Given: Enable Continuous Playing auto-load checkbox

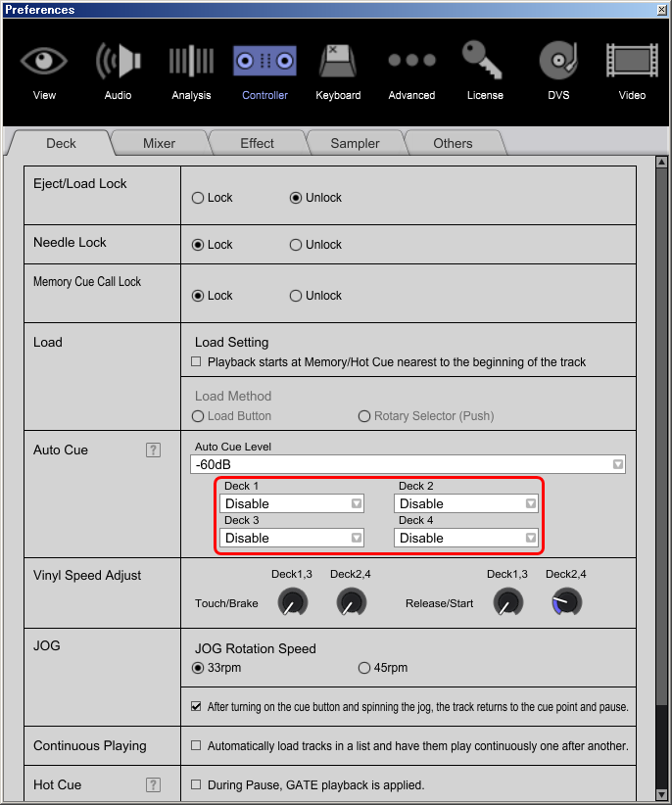Looking at the screenshot, I should 196,745.
